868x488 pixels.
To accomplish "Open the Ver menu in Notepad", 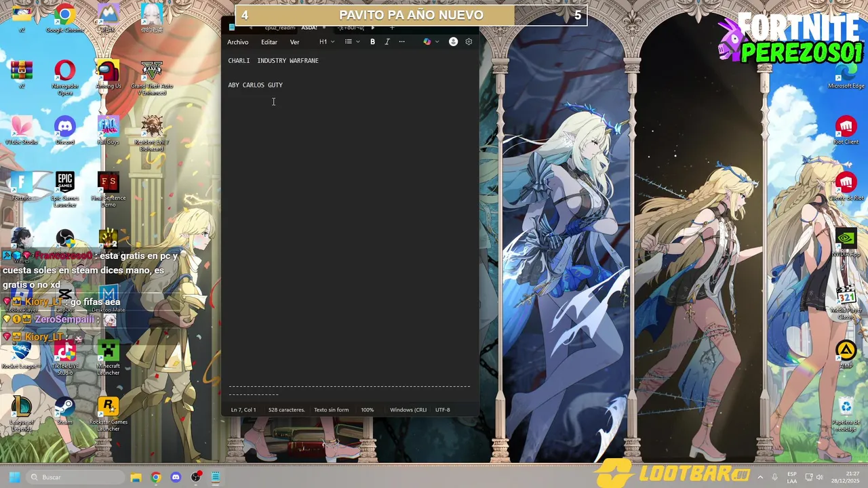I will point(294,42).
